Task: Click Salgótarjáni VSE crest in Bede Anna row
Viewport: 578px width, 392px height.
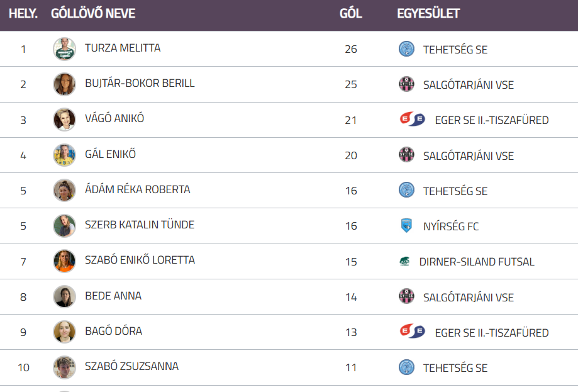Action: tap(406, 297)
